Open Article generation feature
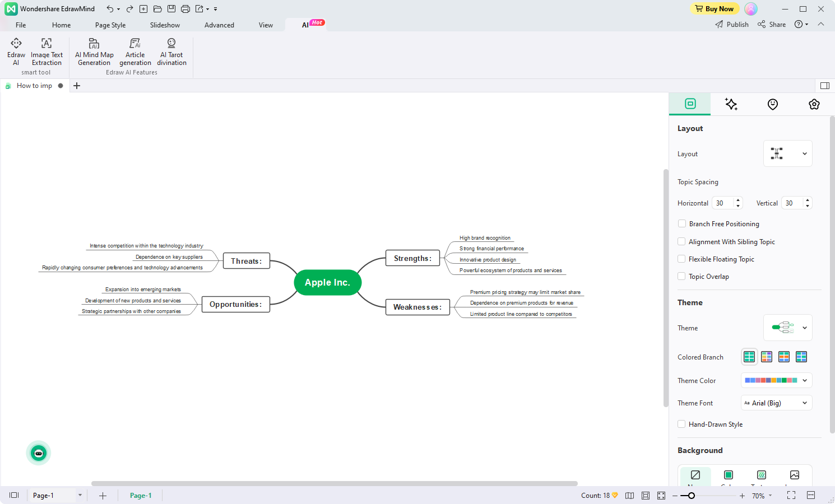The image size is (835, 504). 135,52
